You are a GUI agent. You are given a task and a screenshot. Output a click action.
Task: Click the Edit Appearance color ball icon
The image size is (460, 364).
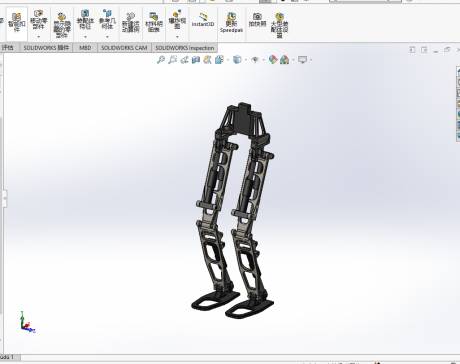coord(273,60)
